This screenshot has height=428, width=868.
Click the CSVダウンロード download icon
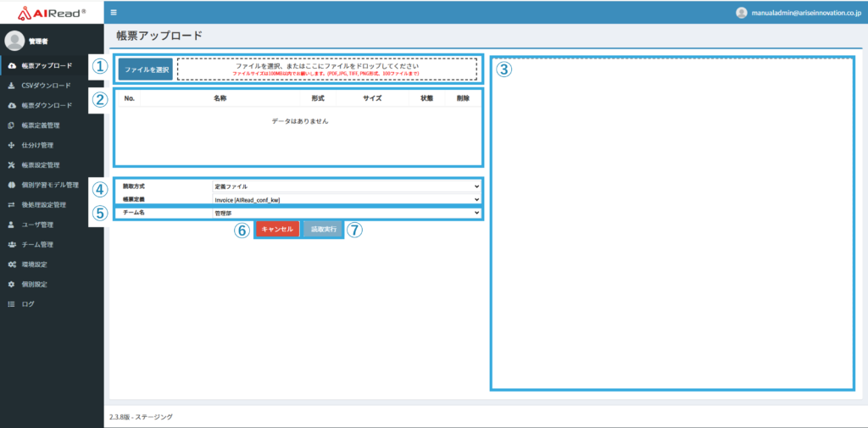11,86
